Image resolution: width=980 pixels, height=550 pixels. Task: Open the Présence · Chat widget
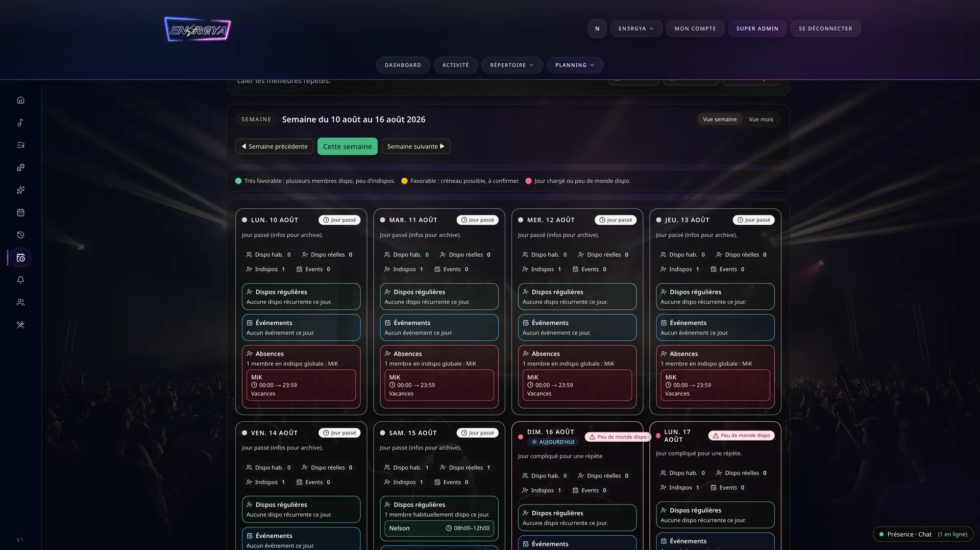point(923,534)
